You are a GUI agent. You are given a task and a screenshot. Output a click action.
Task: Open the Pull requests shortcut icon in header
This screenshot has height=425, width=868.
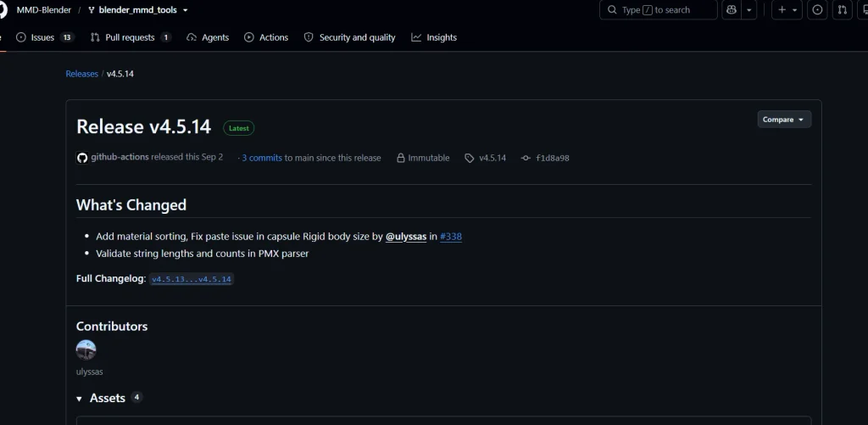point(842,10)
